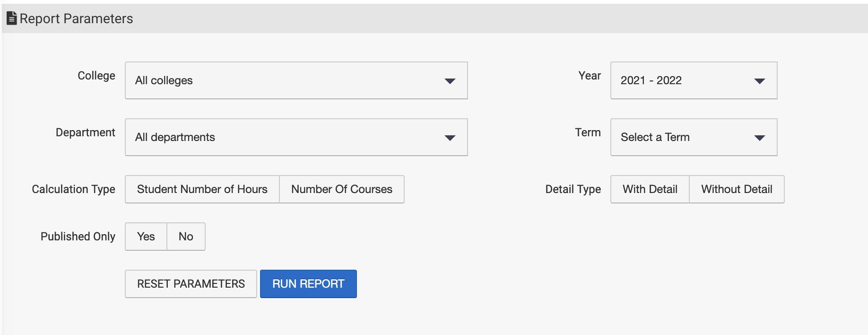Click the Report Parameters document icon

point(12,18)
